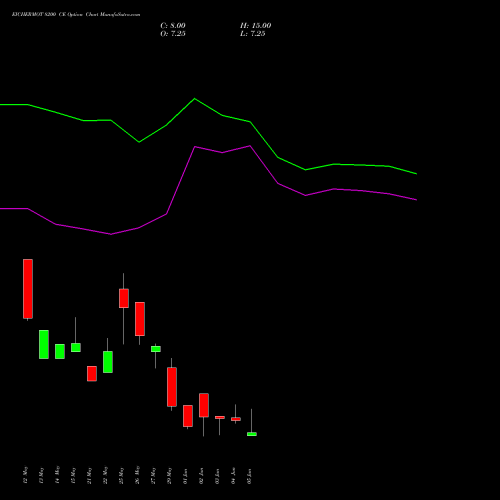Image resolution: width=500 pixels, height=500 pixels.
Task: Click the red candle body for 02 Jun
Action: click(x=204, y=405)
